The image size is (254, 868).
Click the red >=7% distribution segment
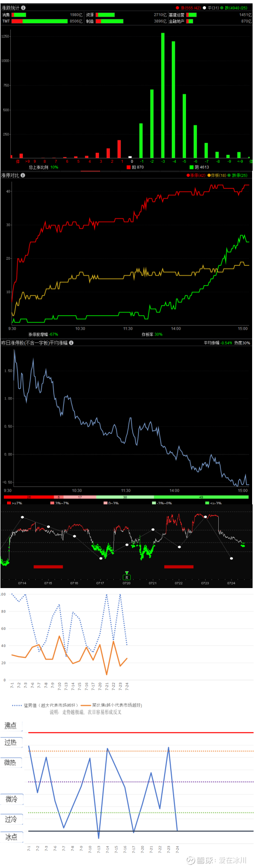coord(29,497)
